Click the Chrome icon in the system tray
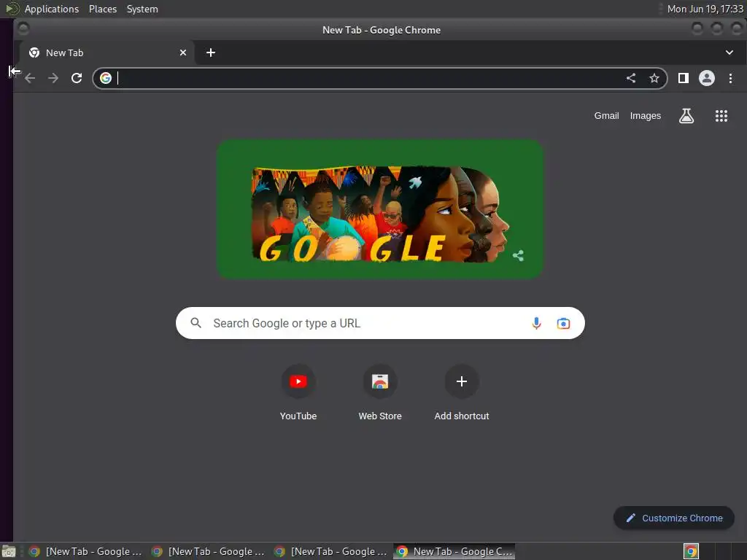This screenshot has height=560, width=747. pos(691,551)
